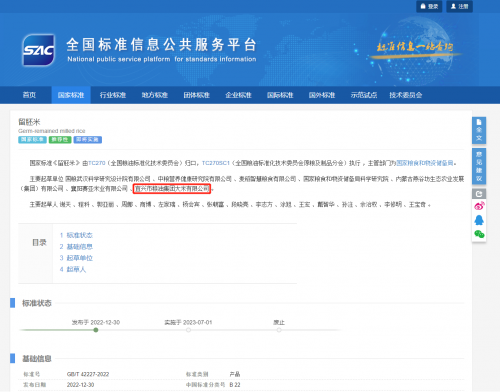Open the 地方标准 tab
The height and width of the screenshot is (392, 500).
pyautogui.click(x=155, y=95)
